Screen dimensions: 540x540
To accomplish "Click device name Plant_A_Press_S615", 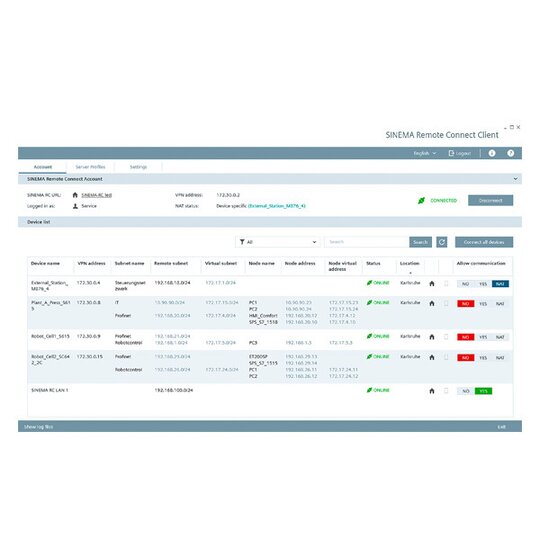I will [x=51, y=305].
